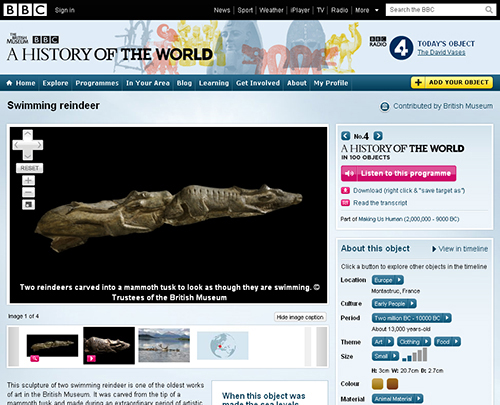Open Sport in BBC top bar
This screenshot has height=405, width=500.
coord(245,10)
